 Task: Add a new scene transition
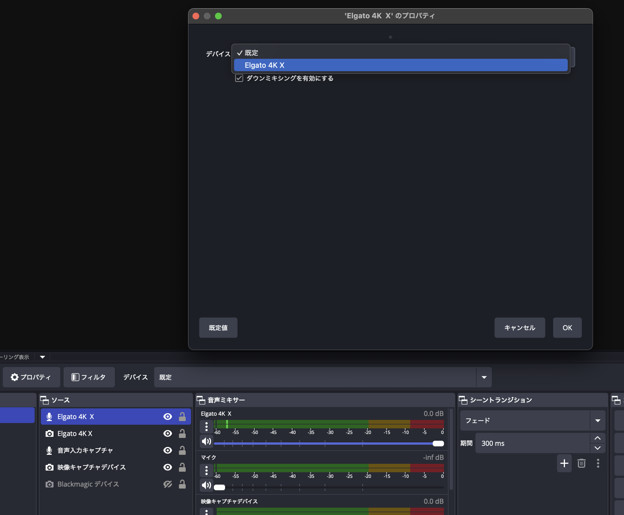pyautogui.click(x=564, y=463)
